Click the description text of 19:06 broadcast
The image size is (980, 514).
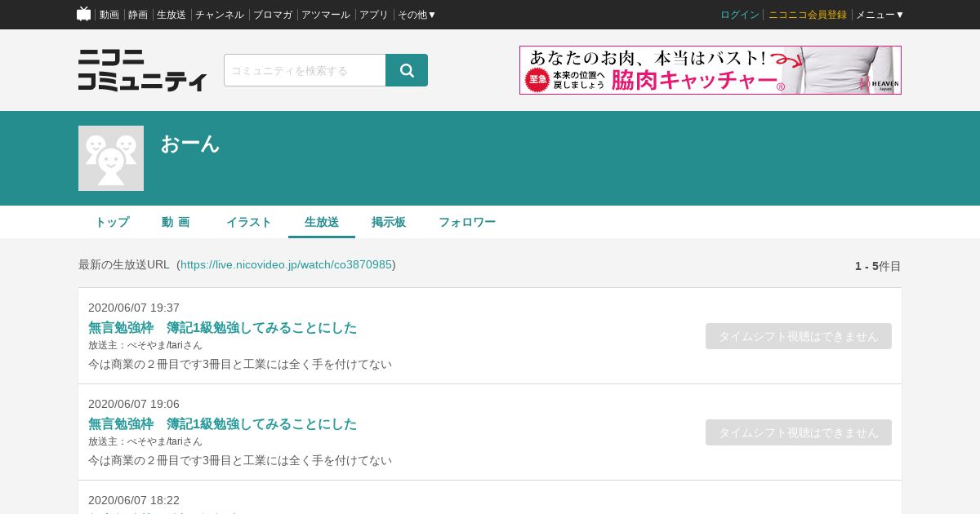(240, 460)
